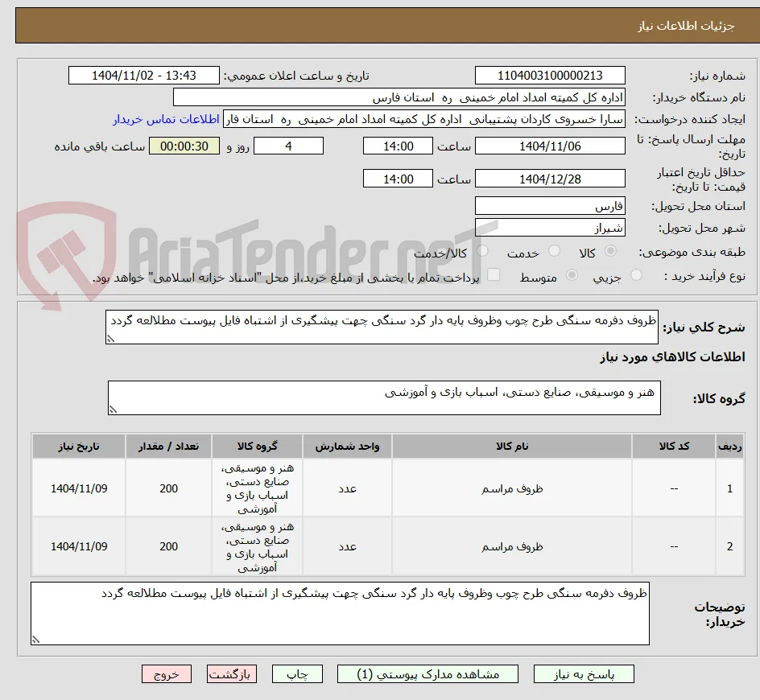Click the گروه کالا text area

384,397
